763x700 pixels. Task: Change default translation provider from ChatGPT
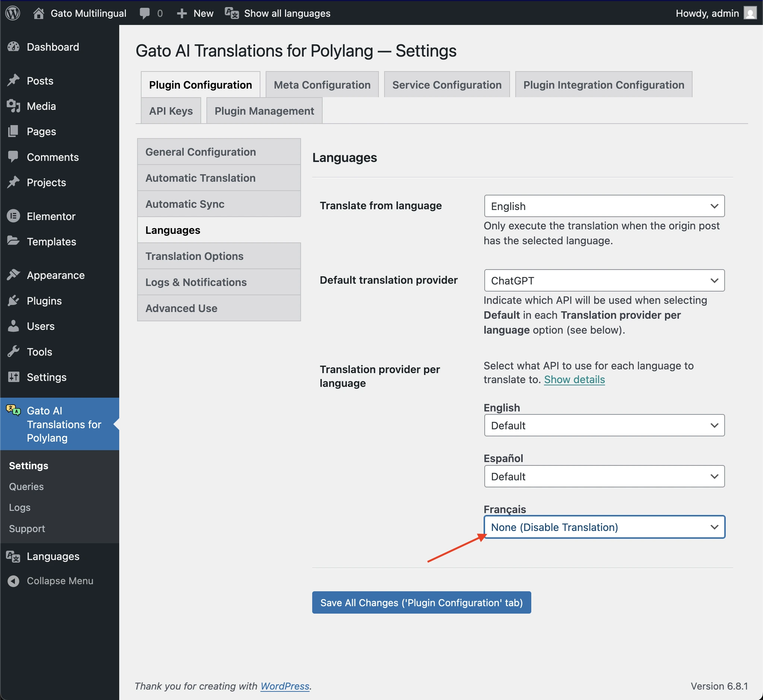tap(604, 280)
